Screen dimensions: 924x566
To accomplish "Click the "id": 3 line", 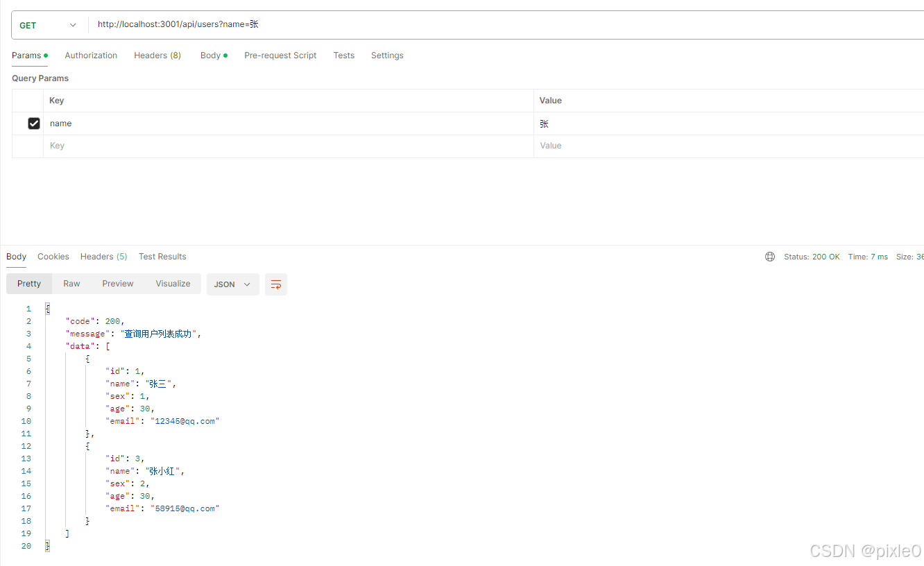I will 125,458.
